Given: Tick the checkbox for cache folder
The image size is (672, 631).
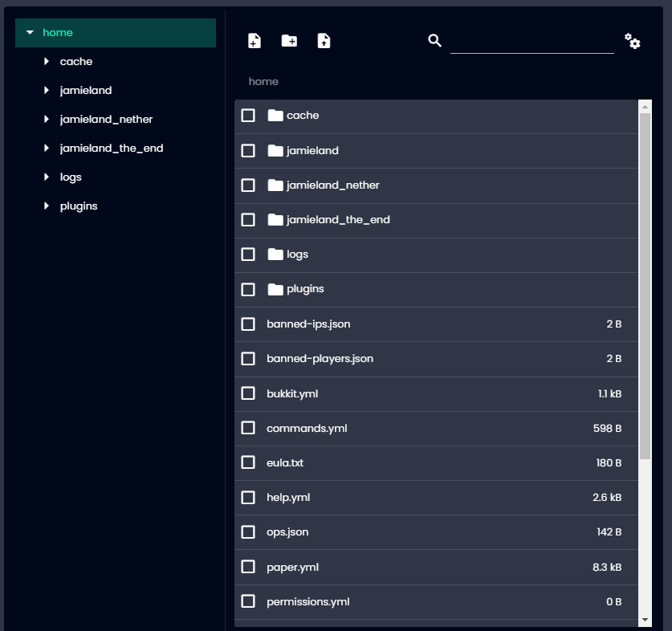Looking at the screenshot, I should tap(248, 116).
